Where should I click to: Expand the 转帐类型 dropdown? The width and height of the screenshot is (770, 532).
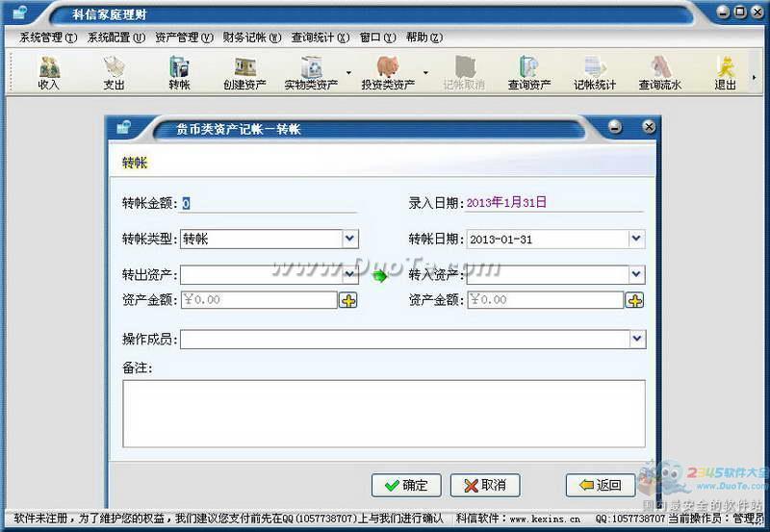point(350,240)
